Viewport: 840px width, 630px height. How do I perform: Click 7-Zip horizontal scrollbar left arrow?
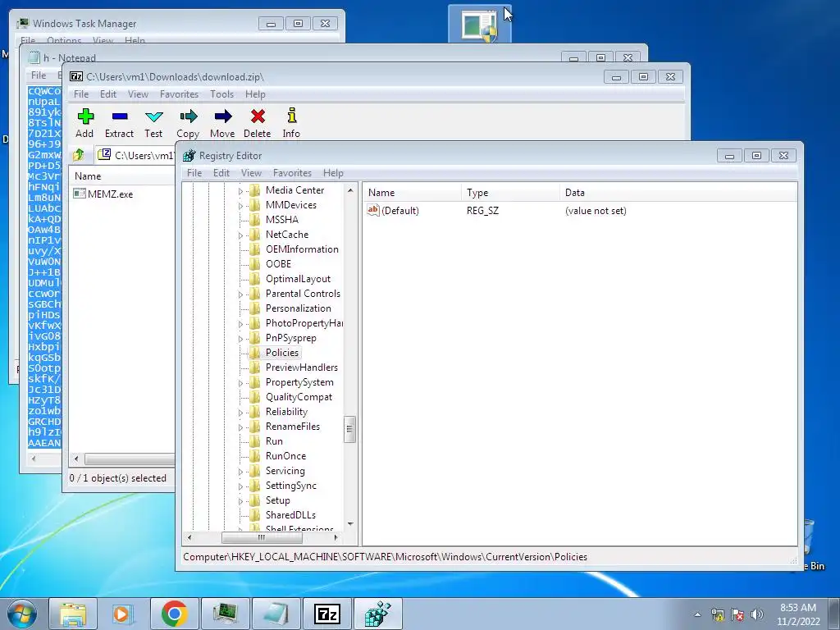pyautogui.click(x=76, y=459)
